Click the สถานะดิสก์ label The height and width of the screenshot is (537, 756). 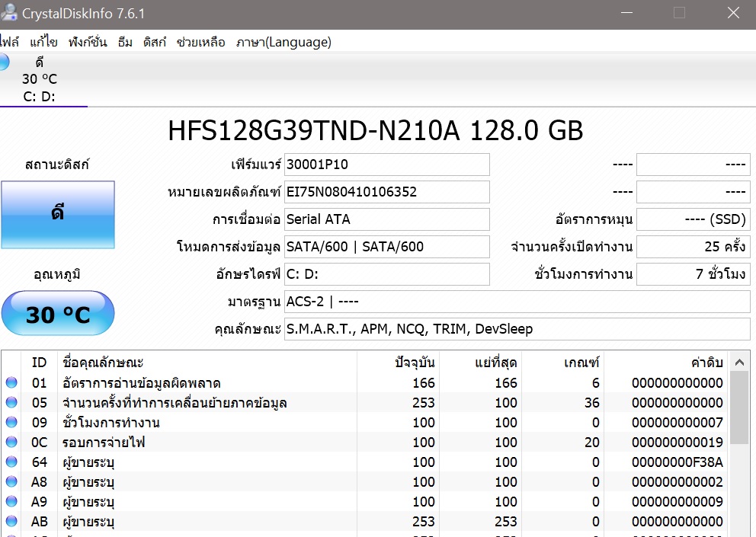pos(57,165)
